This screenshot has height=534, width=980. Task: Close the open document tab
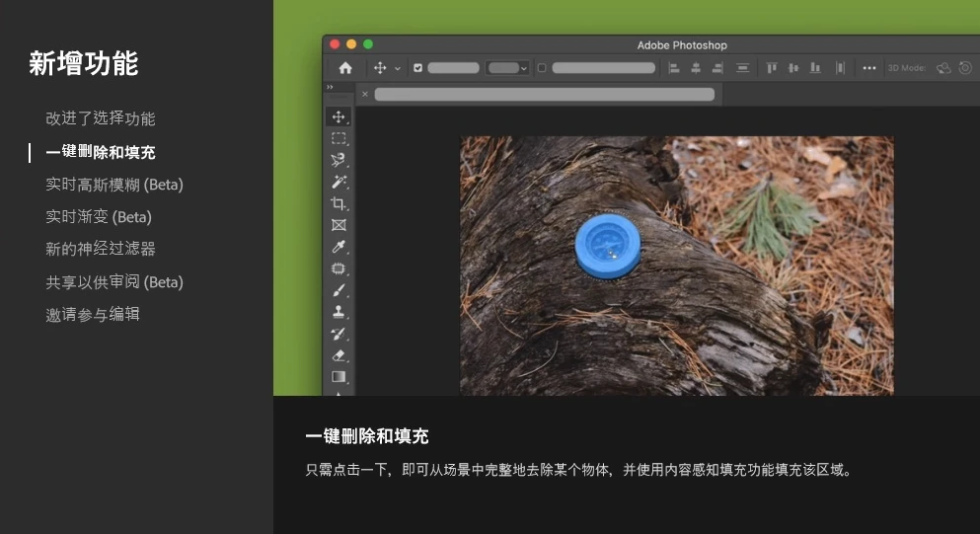pyautogui.click(x=365, y=94)
